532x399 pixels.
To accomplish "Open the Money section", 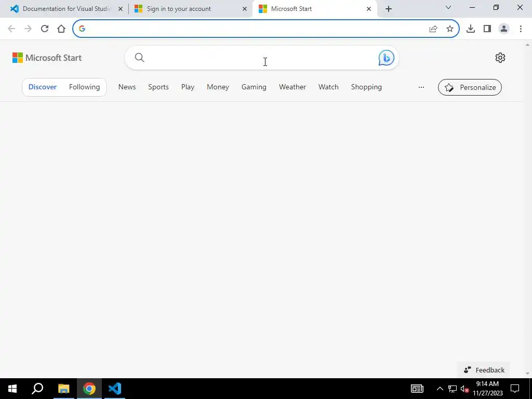I will coord(218,87).
